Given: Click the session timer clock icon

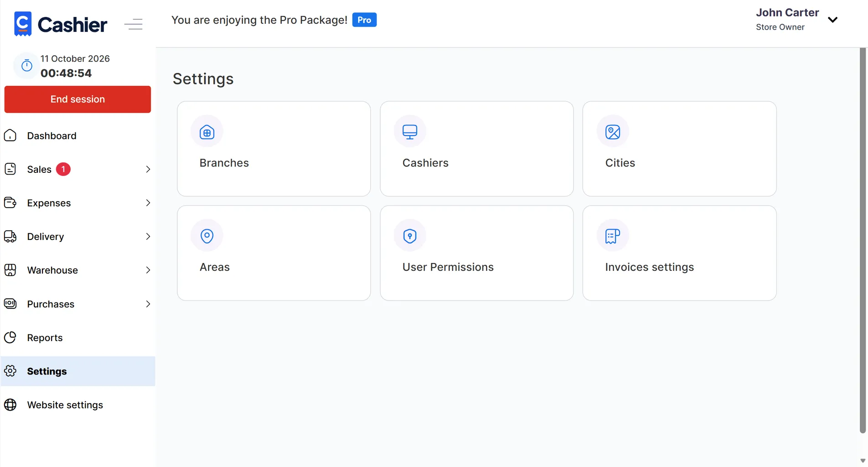Looking at the screenshot, I should pyautogui.click(x=27, y=66).
